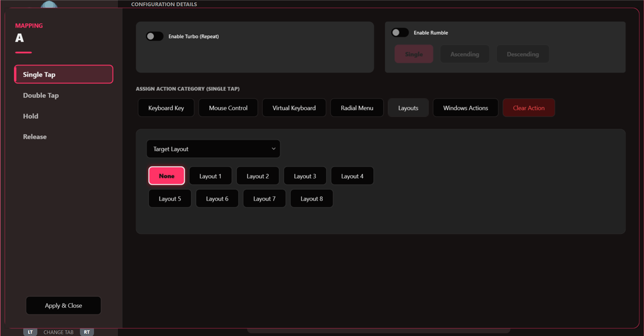This screenshot has height=336, width=644.
Task: Click the red Clear Action button
Action: click(529, 108)
